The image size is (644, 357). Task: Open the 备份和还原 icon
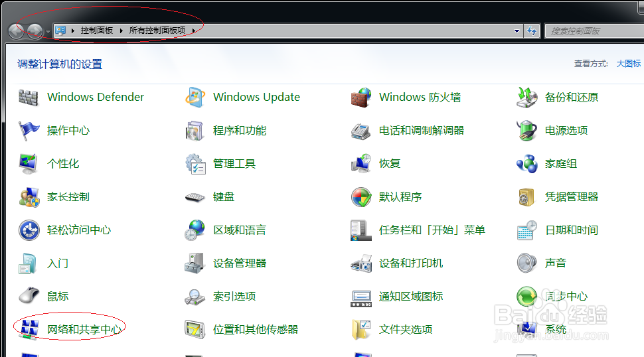tap(527, 98)
